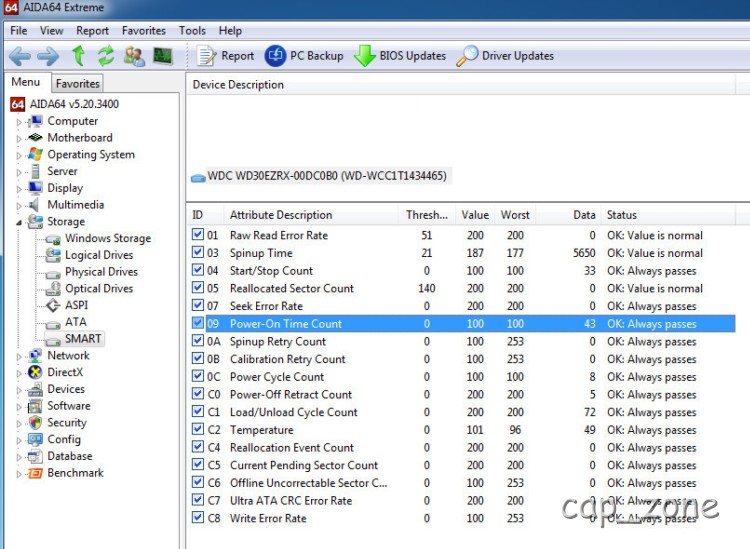Select the Server tower icon

35,171
